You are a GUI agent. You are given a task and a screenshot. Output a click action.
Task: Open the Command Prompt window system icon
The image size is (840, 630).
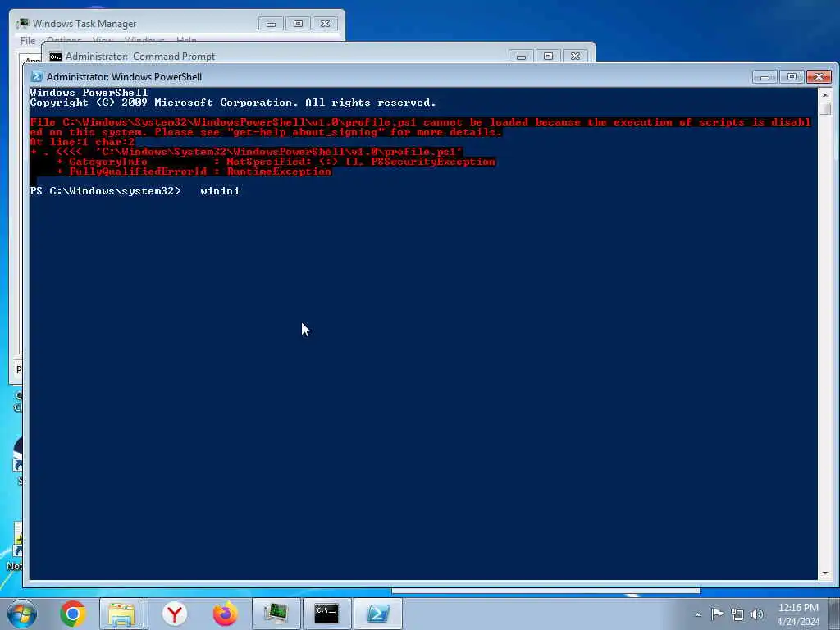point(56,57)
